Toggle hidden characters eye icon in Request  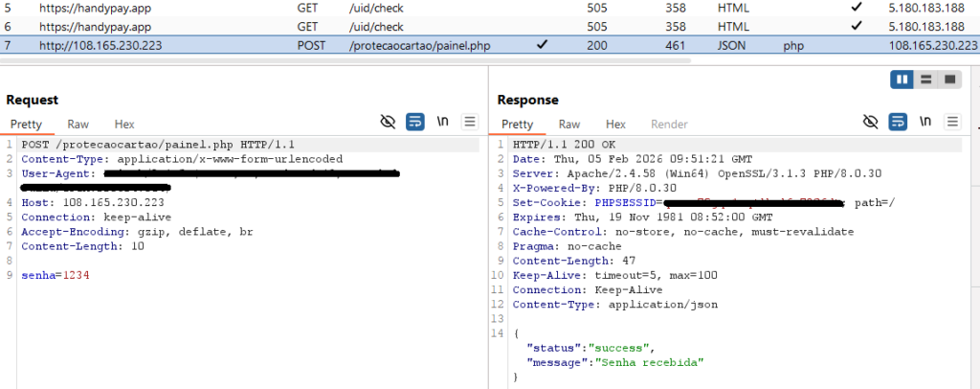coord(388,122)
